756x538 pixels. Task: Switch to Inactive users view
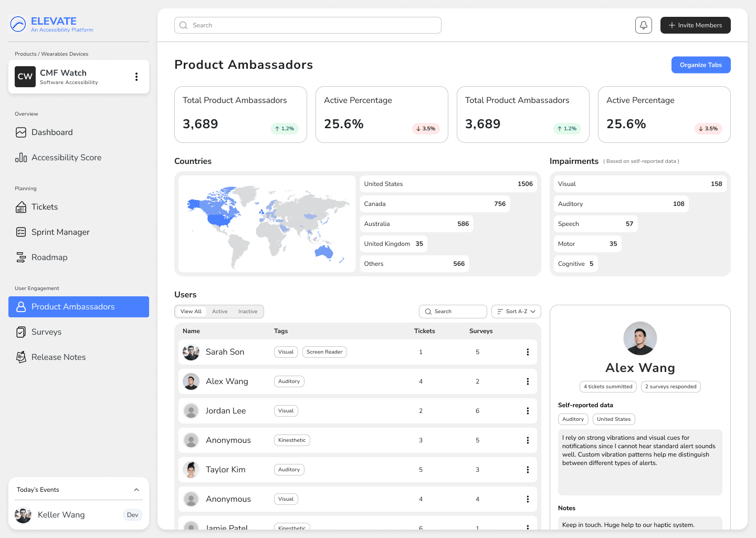[248, 311]
